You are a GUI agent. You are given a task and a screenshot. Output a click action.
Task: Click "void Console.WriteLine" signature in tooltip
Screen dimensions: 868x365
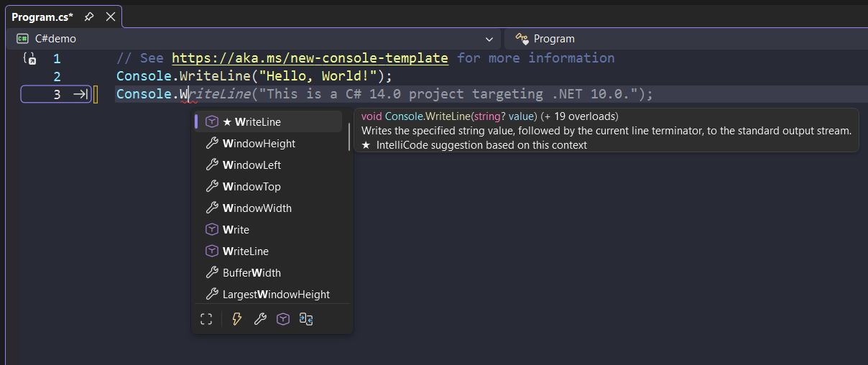(x=415, y=116)
